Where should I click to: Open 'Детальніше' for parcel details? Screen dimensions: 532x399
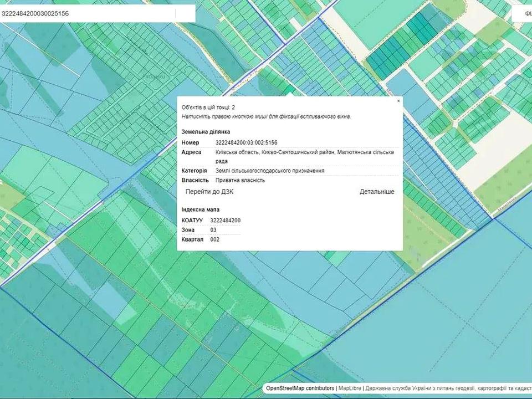coord(377,192)
